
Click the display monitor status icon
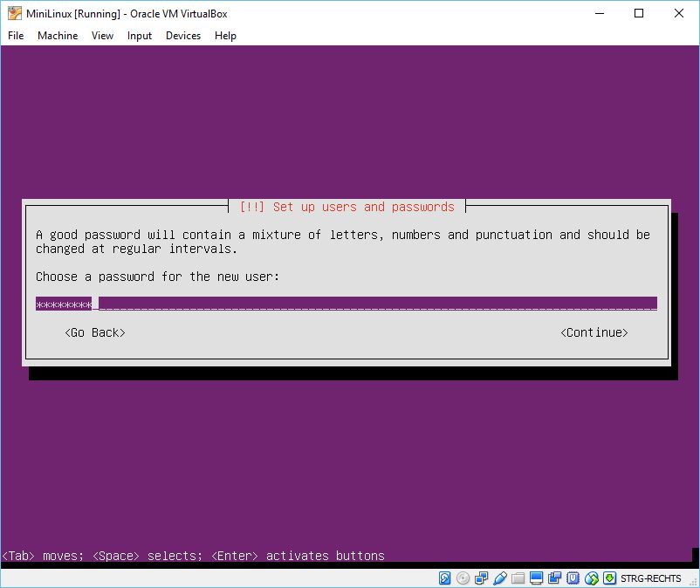pos(537,578)
